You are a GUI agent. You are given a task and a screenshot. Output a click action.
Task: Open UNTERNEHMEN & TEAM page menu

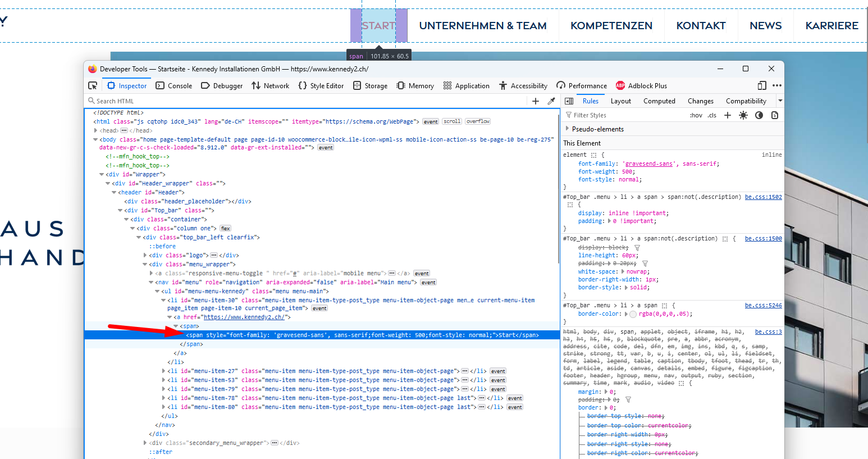pos(483,26)
